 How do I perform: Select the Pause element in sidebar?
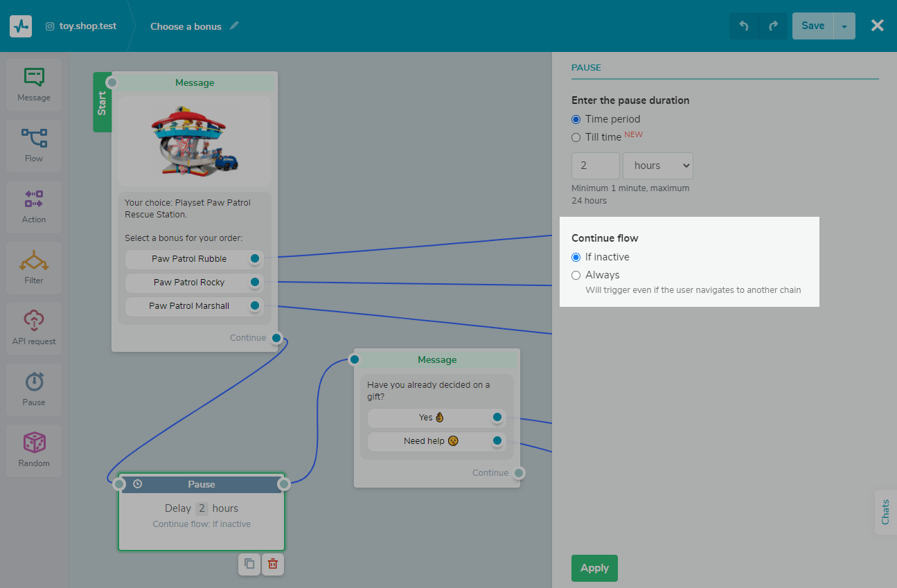click(x=34, y=389)
